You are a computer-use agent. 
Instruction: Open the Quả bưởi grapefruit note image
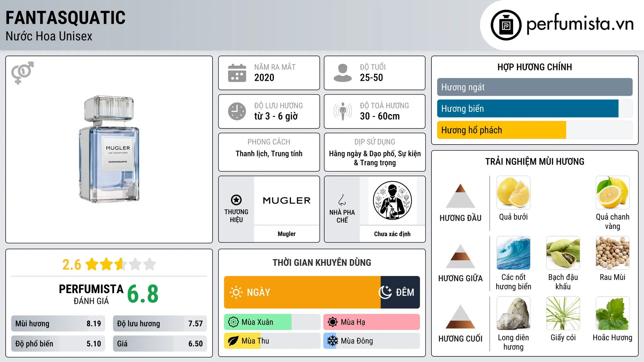[x=514, y=193]
